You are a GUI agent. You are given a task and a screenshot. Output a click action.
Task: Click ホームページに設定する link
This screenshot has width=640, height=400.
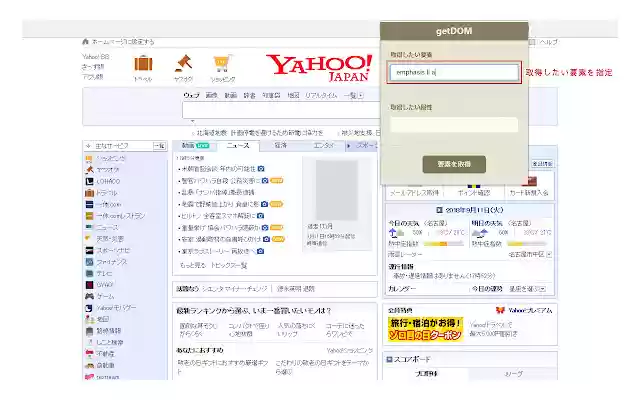pyautogui.click(x=123, y=42)
